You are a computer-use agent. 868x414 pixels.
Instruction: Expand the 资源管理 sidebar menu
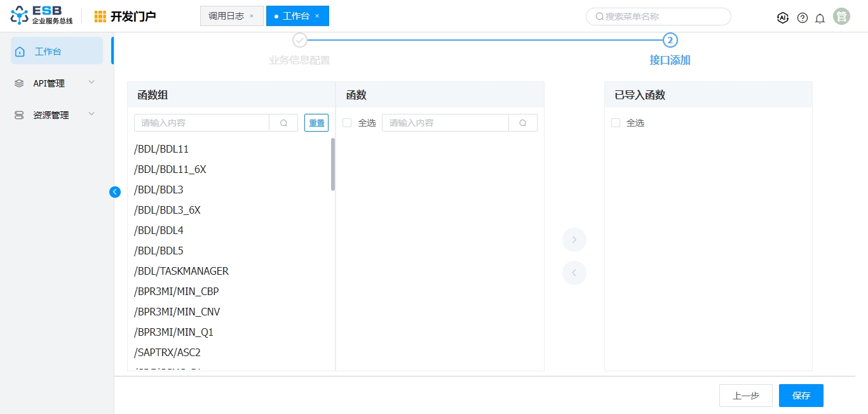tap(57, 115)
